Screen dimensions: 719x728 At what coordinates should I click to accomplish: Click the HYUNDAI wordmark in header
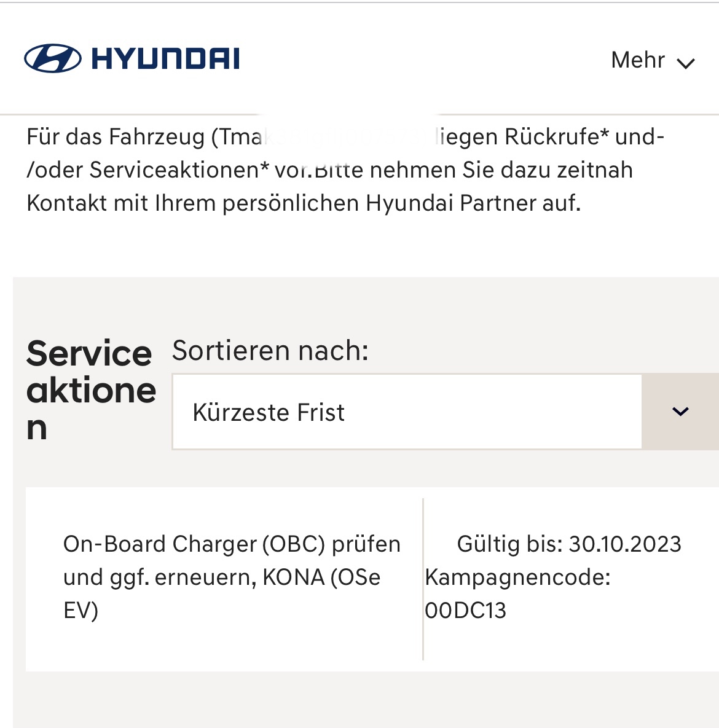click(x=165, y=59)
